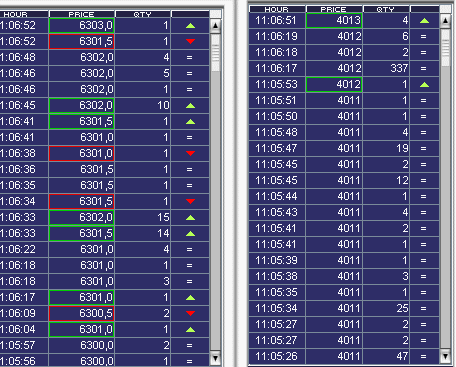Click the green up arrow beside price 4013

[x=424, y=21]
